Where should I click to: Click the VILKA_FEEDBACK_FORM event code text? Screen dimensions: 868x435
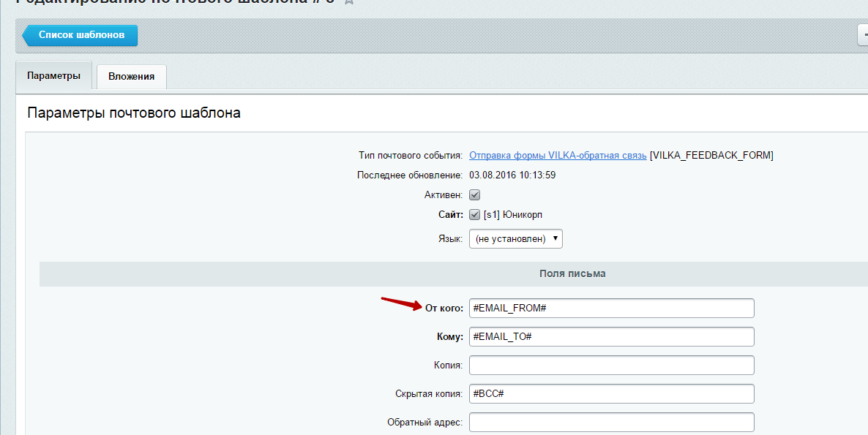pos(711,155)
